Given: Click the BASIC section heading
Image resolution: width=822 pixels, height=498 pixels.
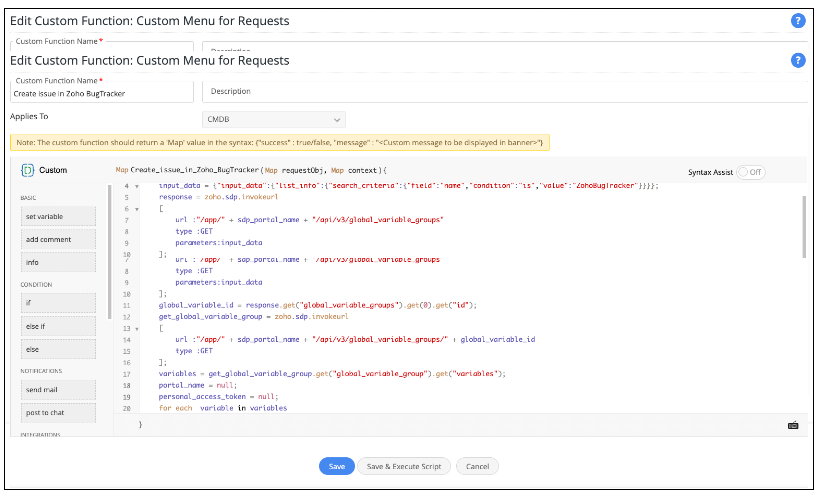Looking at the screenshot, I should (28, 198).
